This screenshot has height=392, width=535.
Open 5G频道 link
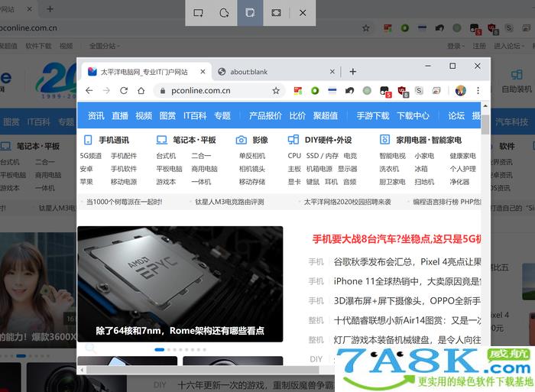91,156
